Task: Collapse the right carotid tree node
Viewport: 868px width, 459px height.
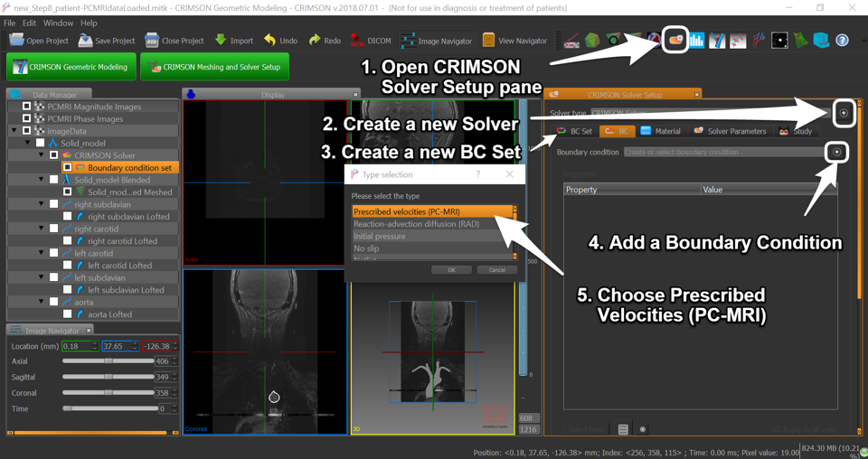Action: pyautogui.click(x=42, y=229)
